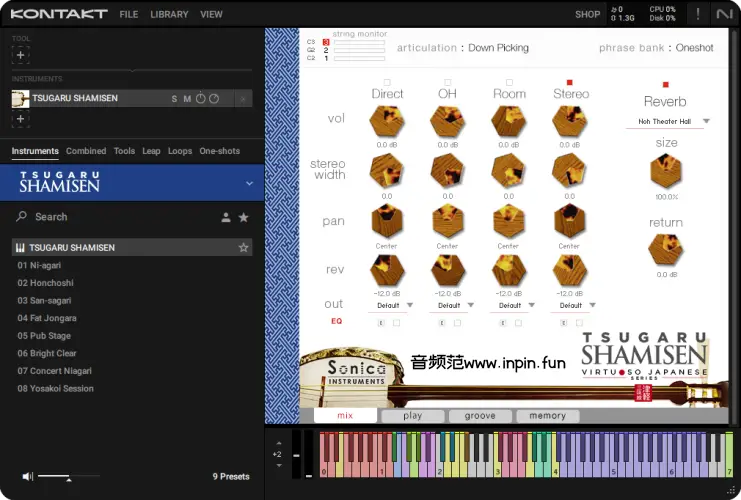The width and height of the screenshot is (741, 500).
Task: Expand the Tsugaru Shamisen library dropdown
Action: click(x=250, y=183)
